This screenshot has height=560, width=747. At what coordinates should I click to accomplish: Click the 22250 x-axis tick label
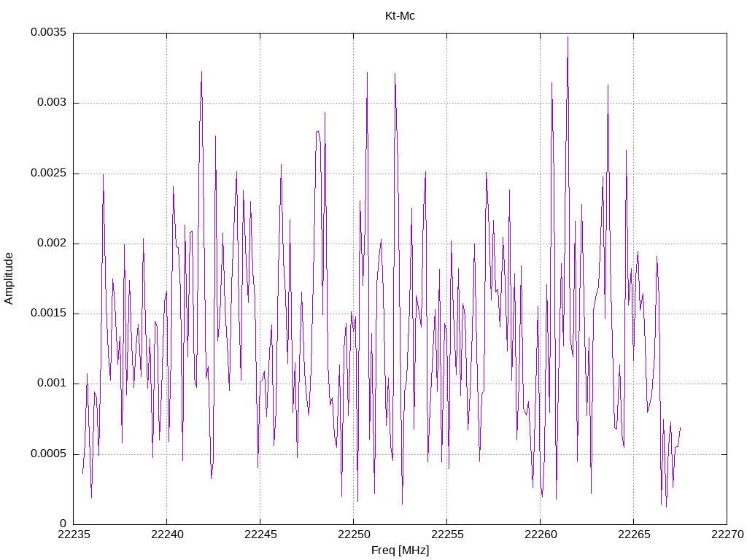point(354,534)
